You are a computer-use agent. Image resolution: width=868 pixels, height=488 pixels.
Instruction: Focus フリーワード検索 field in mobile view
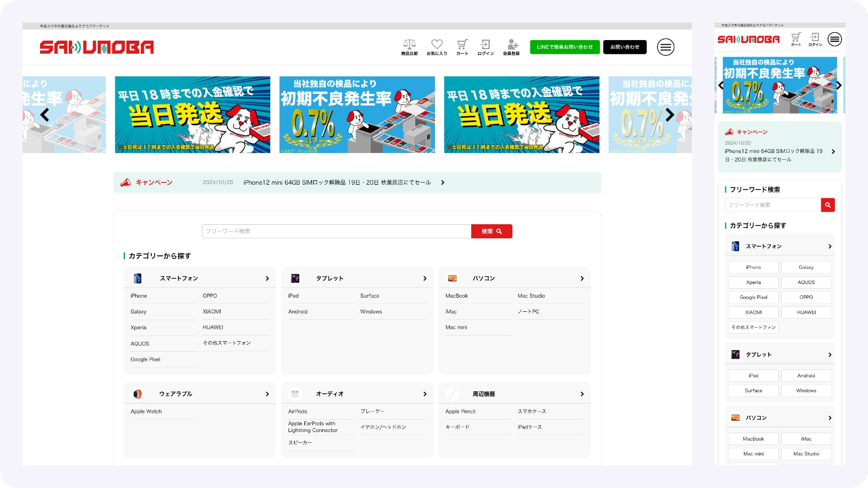coord(773,205)
